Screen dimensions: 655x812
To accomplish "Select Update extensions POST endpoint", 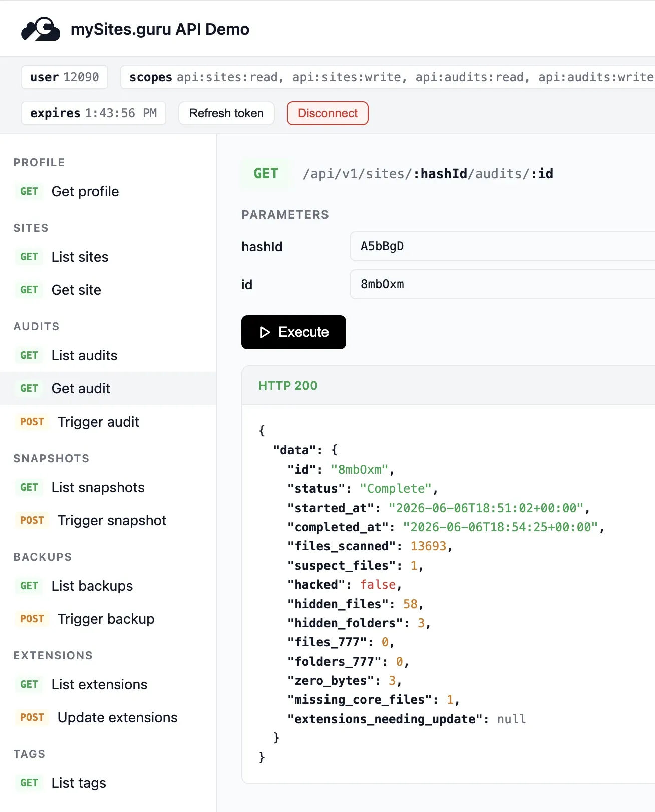I will (x=108, y=717).
